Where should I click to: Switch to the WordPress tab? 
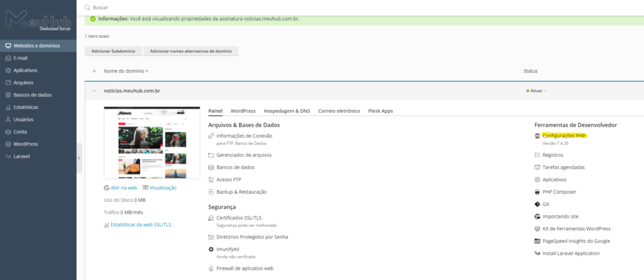(243, 111)
